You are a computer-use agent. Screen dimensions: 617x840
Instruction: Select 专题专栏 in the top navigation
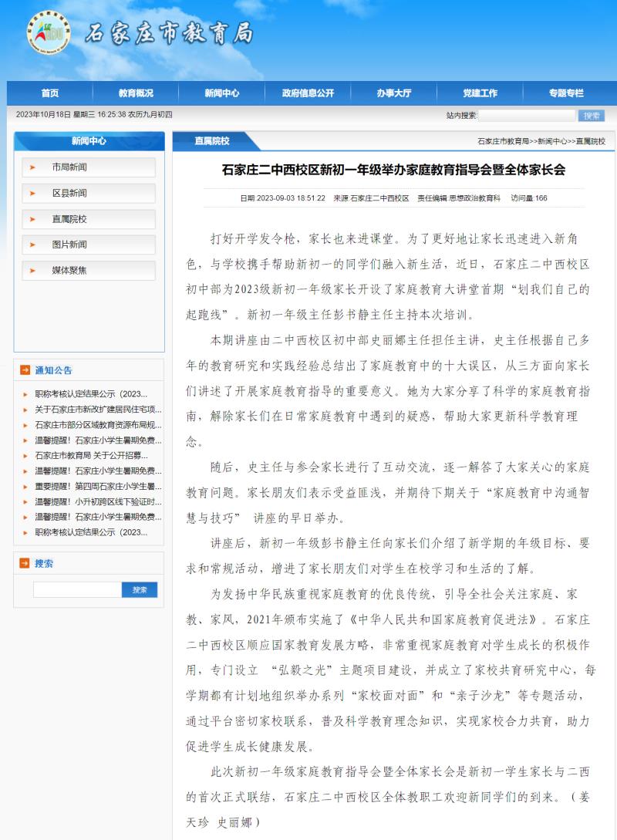click(x=566, y=93)
